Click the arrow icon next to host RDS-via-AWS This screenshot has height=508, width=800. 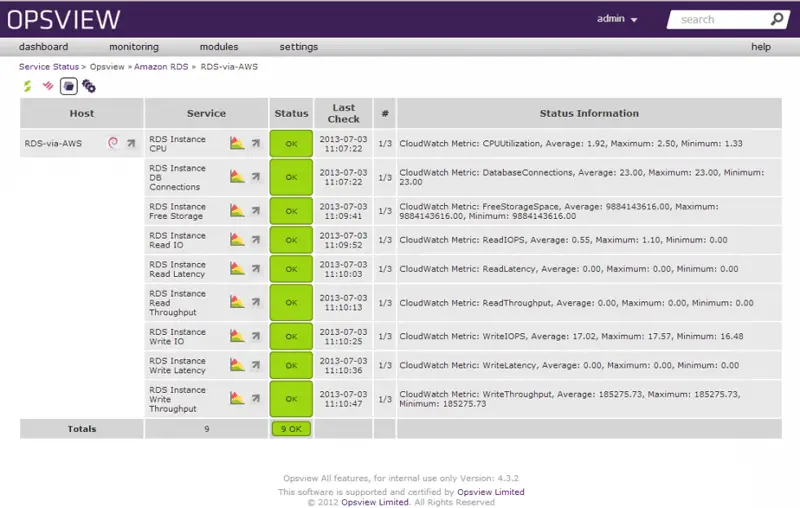click(x=131, y=143)
